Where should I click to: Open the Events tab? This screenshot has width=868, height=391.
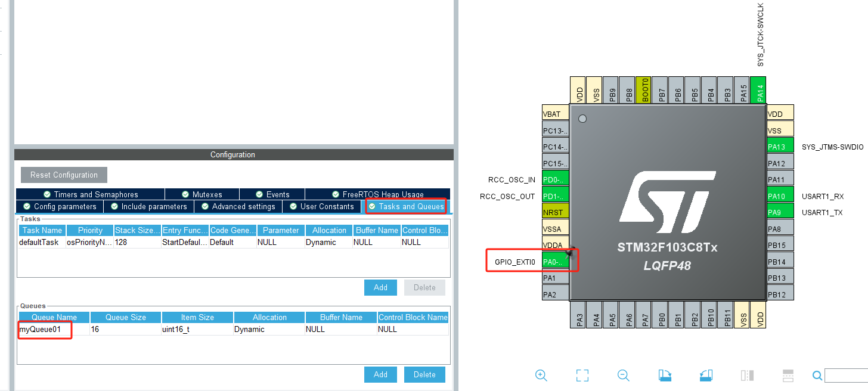(x=272, y=194)
